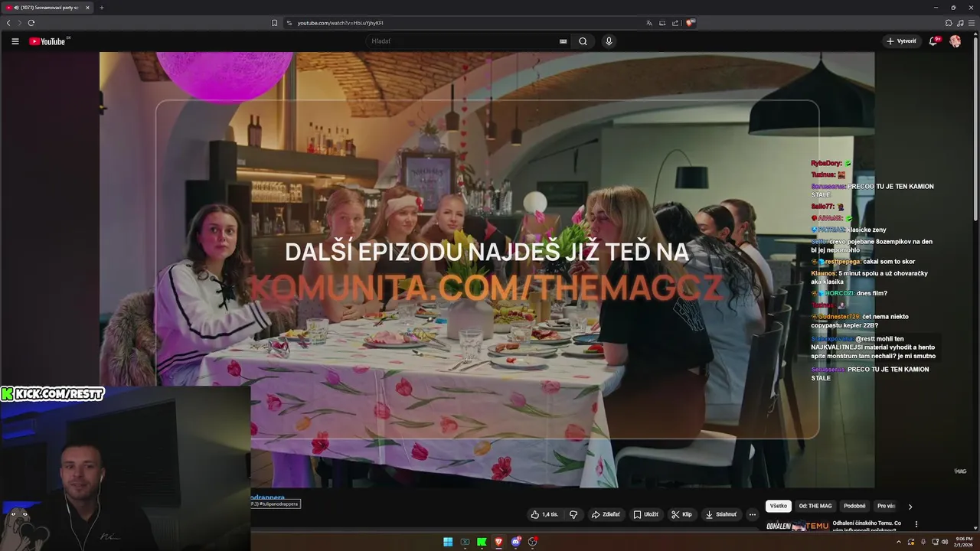The image size is (980, 551).
Task: Save video with Uložiť button
Action: 645,514
